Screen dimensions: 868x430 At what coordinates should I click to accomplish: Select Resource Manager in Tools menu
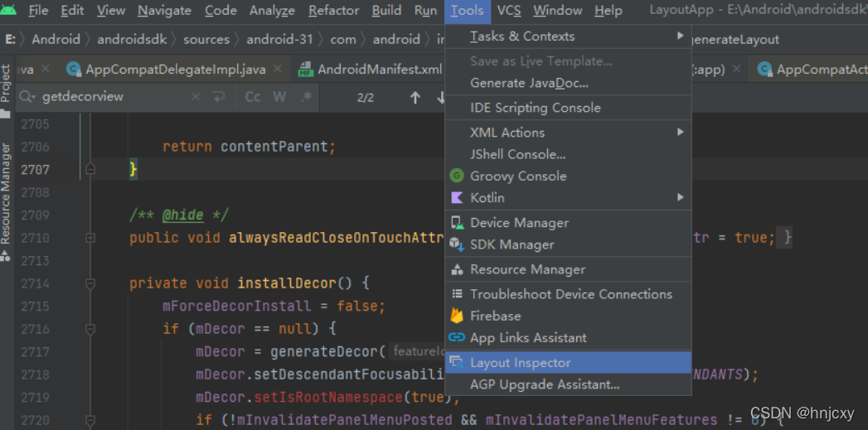[569, 269]
